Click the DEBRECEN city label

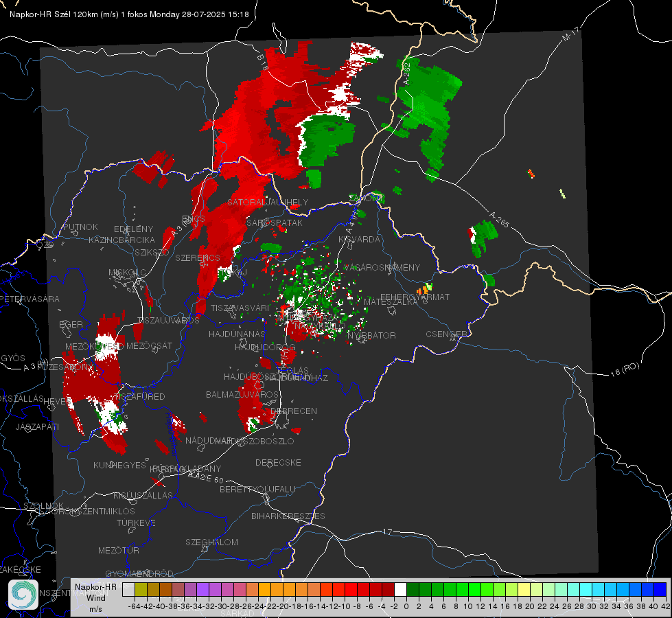[294, 411]
